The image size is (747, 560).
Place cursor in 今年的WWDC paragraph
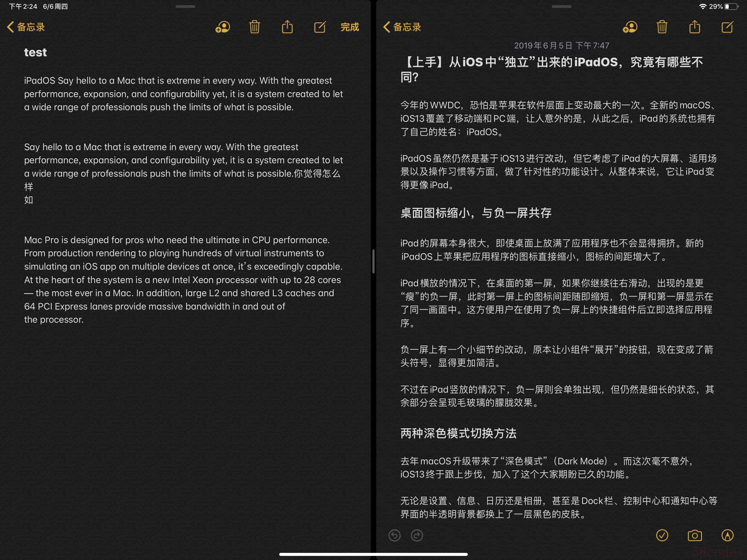pyautogui.click(x=558, y=118)
